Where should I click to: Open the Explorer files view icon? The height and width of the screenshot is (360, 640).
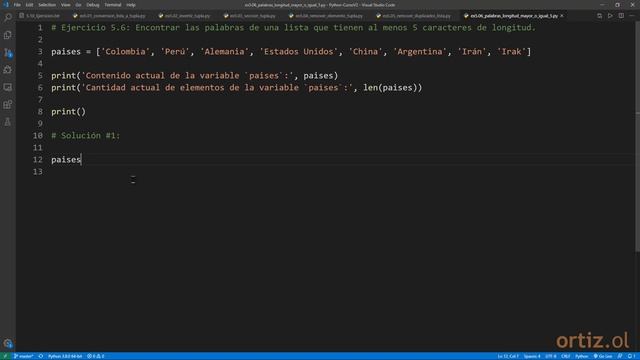pyautogui.click(x=8, y=35)
